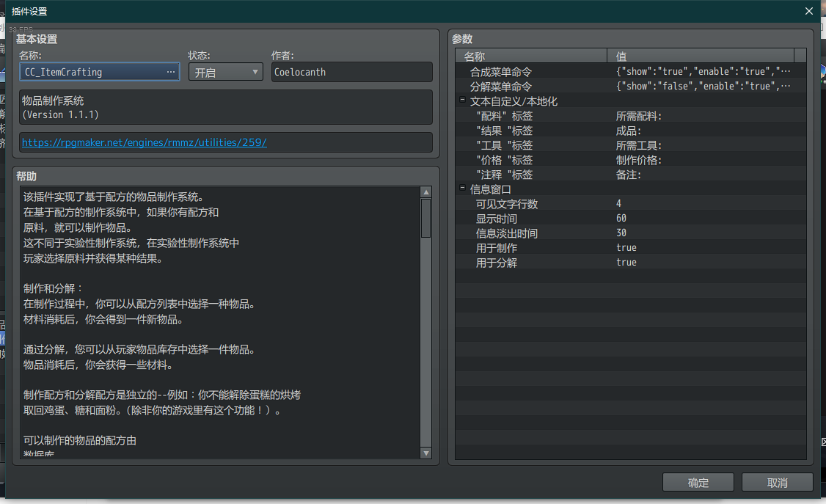
Task: Click the true value of 用于制作
Action: click(x=626, y=247)
